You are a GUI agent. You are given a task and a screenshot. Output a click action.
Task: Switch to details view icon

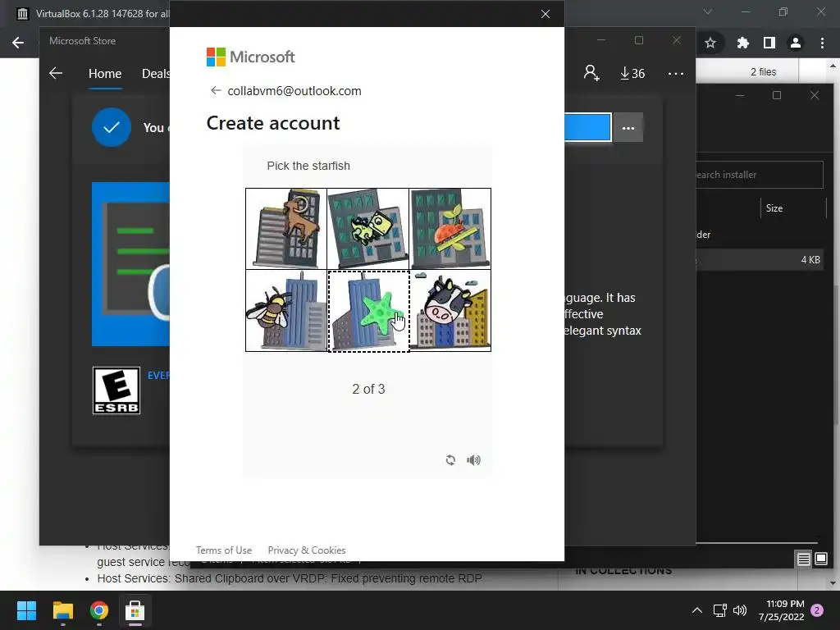(x=804, y=559)
